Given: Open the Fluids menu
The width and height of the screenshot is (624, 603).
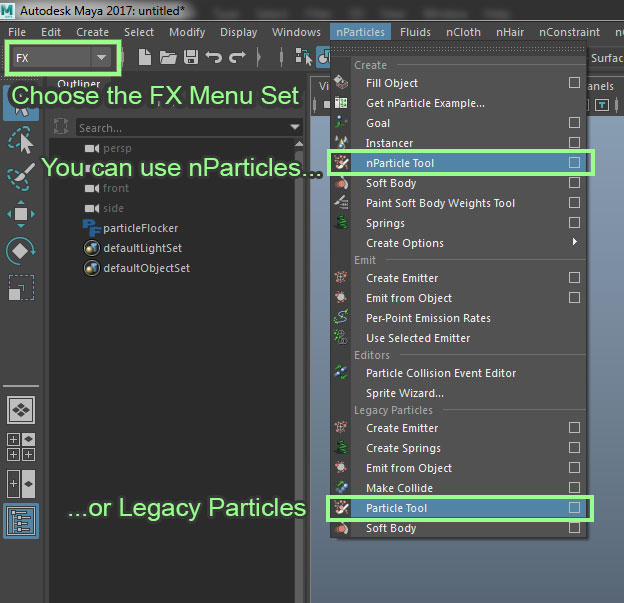Looking at the screenshot, I should pyautogui.click(x=415, y=32).
